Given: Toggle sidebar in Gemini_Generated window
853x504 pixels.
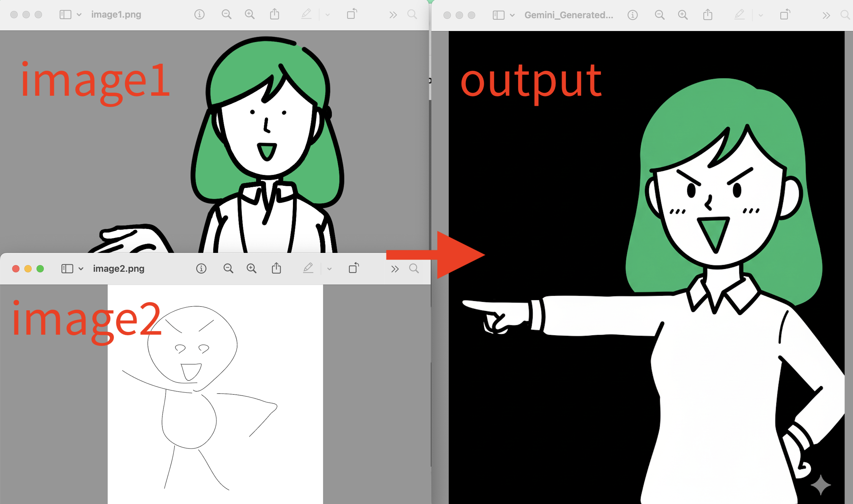Looking at the screenshot, I should click(499, 15).
